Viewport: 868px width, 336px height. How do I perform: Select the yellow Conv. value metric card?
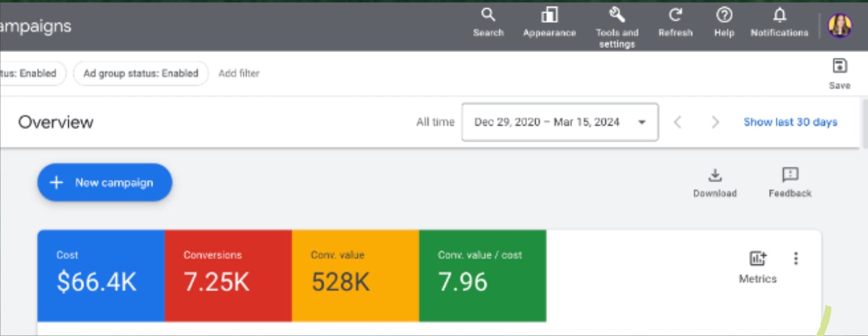coord(356,276)
